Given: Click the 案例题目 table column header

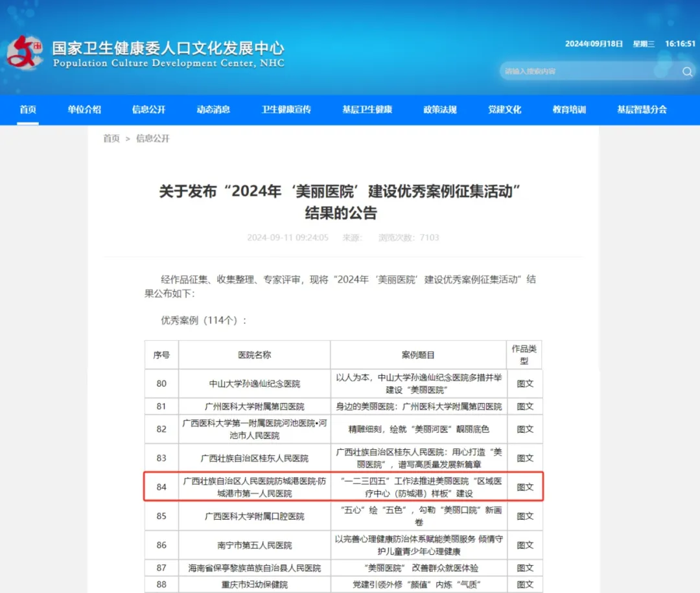Looking at the screenshot, I should [x=418, y=355].
